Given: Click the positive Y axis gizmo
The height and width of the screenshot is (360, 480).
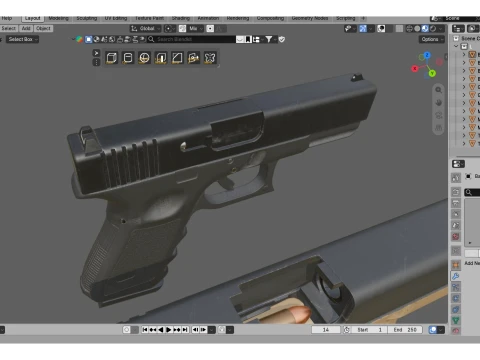Looking at the screenshot, I should 432,73.
